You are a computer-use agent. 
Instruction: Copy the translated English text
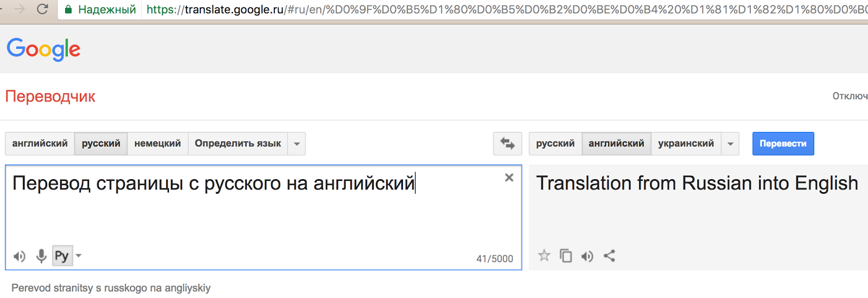coord(566,256)
